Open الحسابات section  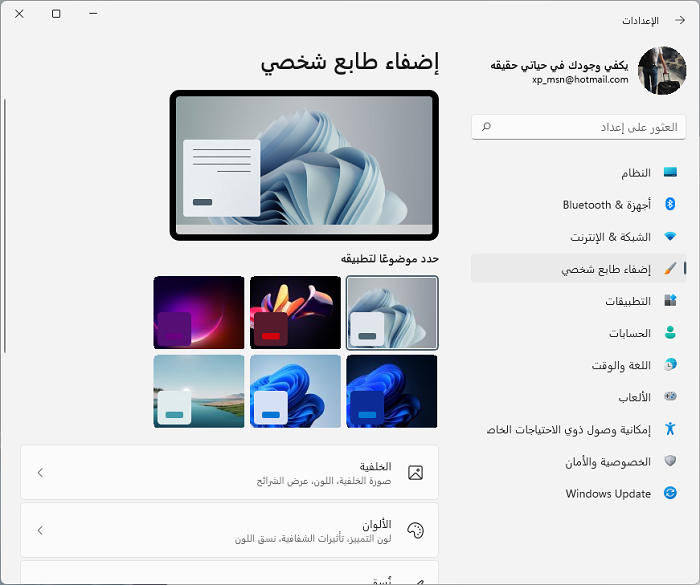coord(579,333)
